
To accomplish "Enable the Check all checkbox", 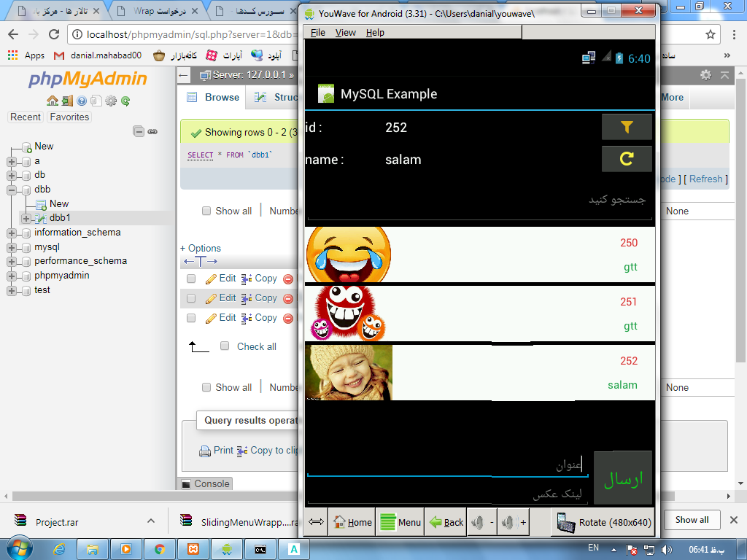I will (x=225, y=346).
